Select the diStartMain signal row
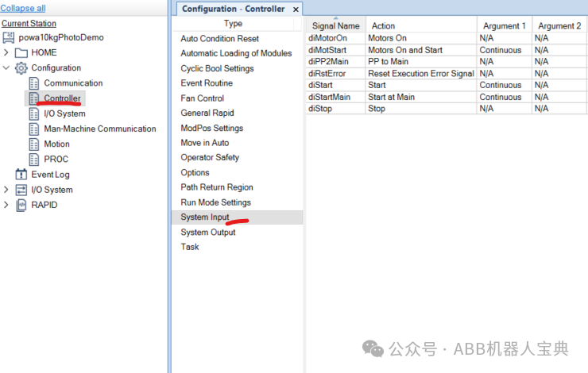 tap(447, 97)
